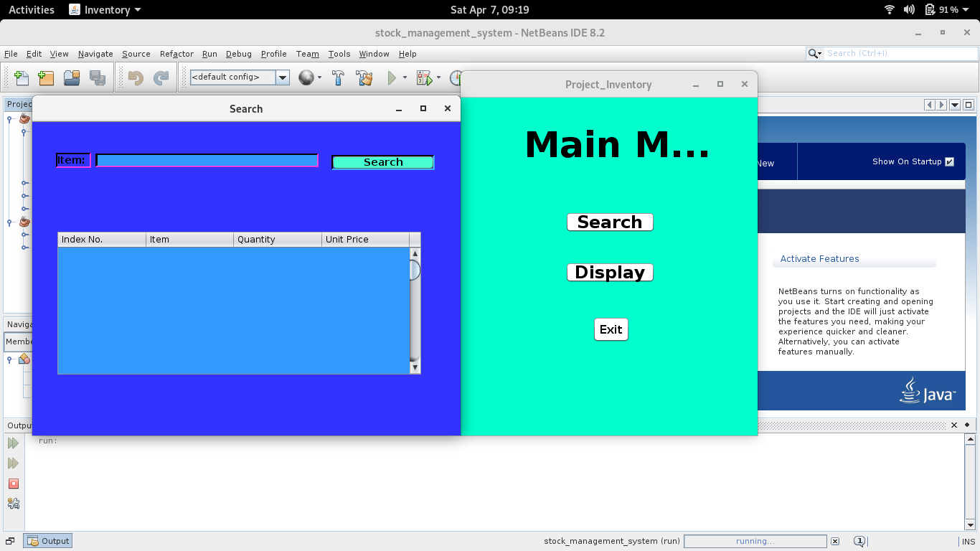Screen dimensions: 980x551
Task: Click the Save All toolbar icon
Action: (x=98, y=77)
